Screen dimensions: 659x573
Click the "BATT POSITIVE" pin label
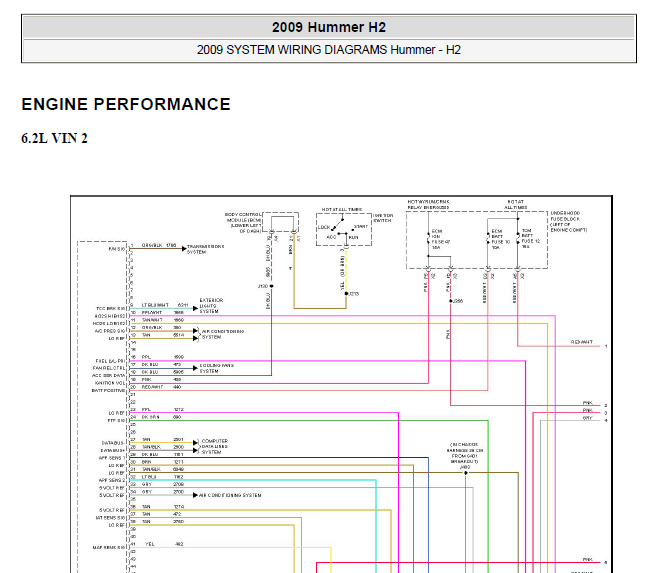coord(108,391)
